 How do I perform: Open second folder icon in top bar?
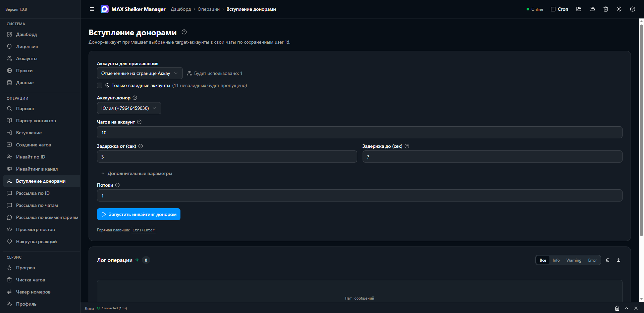(592, 9)
